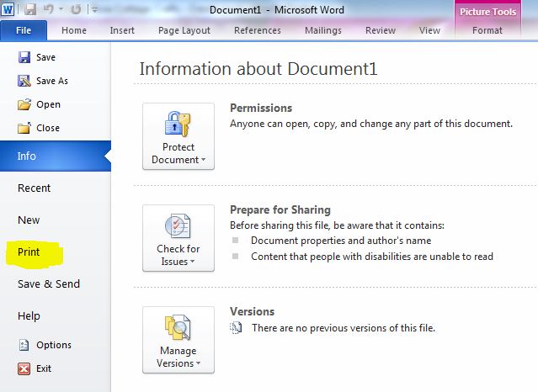Viewport: 538px width, 392px height.
Task: Click the Options icon in sidebar
Action: 24,345
